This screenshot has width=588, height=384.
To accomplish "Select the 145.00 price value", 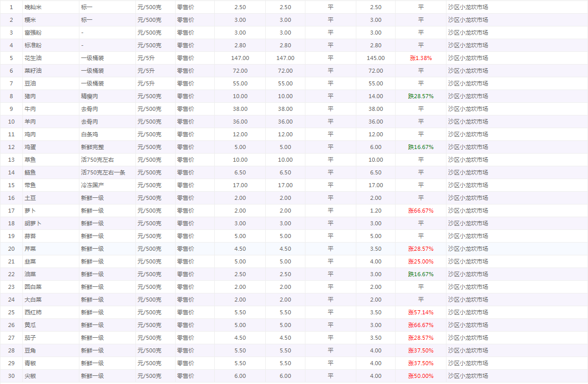I will (x=375, y=58).
